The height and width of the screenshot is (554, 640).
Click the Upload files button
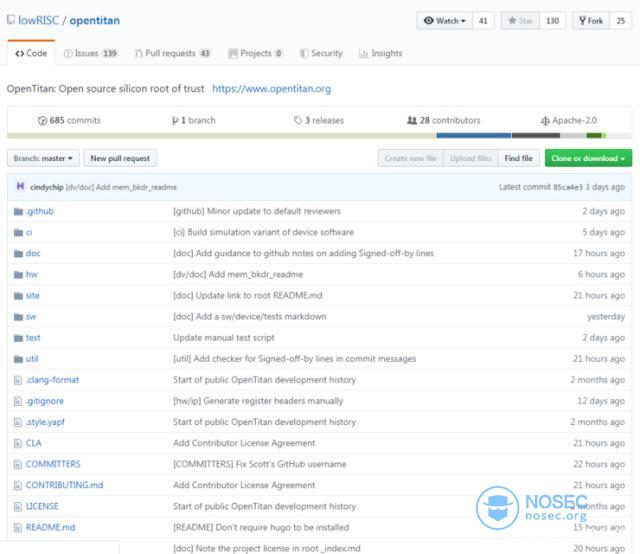[x=471, y=158]
